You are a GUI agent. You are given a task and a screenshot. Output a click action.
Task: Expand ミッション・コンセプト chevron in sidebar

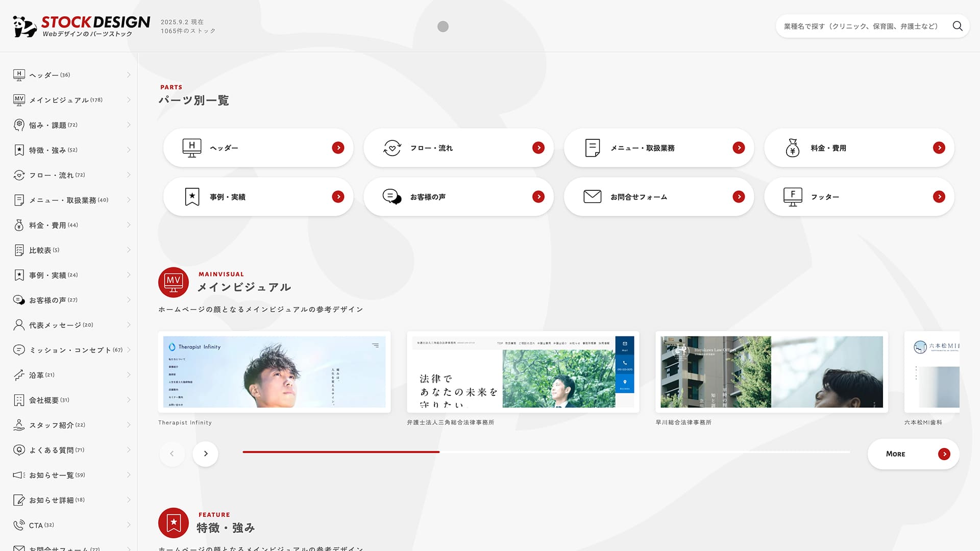(129, 350)
